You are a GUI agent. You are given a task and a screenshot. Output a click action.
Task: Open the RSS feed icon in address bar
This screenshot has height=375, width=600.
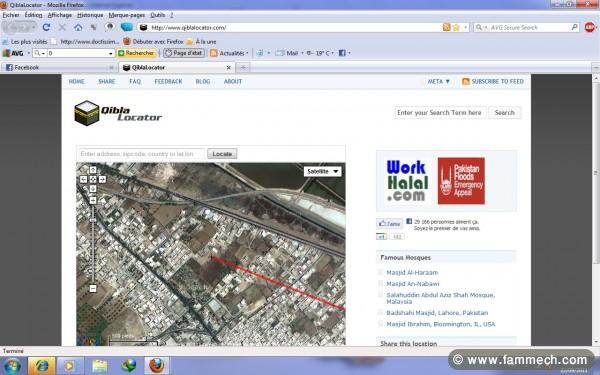pos(446,28)
